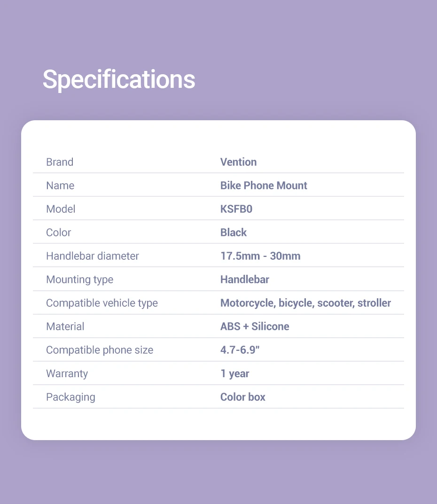The image size is (437, 504).
Task: Click the 4.7-6.9" phone size value
Action: point(240,350)
